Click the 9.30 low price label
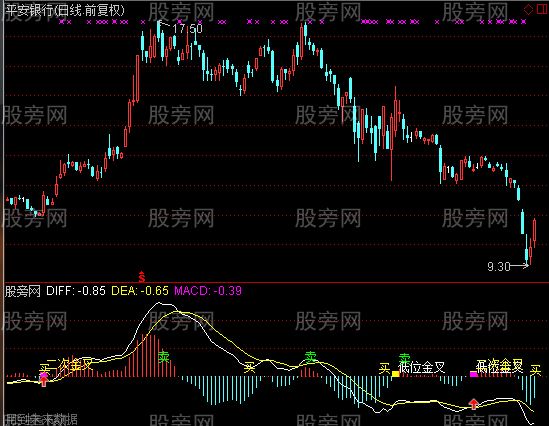This screenshot has height=426, width=549. pos(499,267)
